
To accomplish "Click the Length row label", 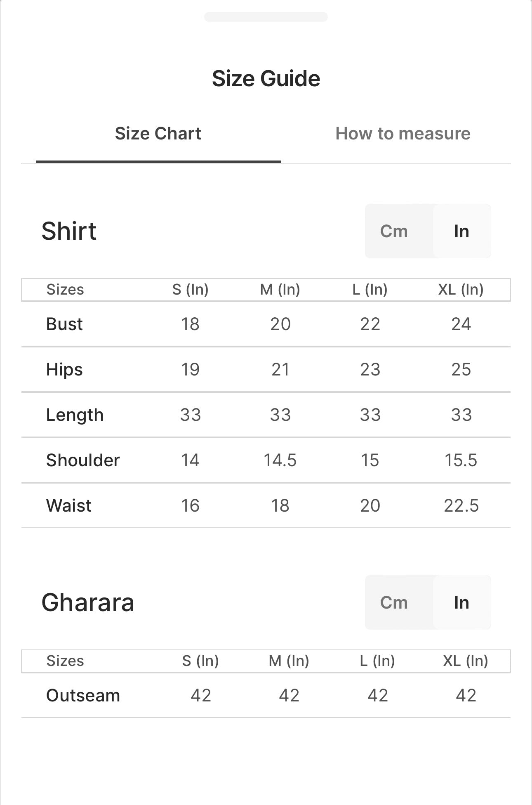I will coord(75,415).
